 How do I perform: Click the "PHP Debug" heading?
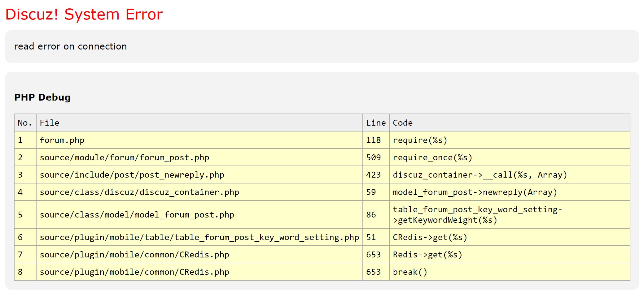pos(42,97)
